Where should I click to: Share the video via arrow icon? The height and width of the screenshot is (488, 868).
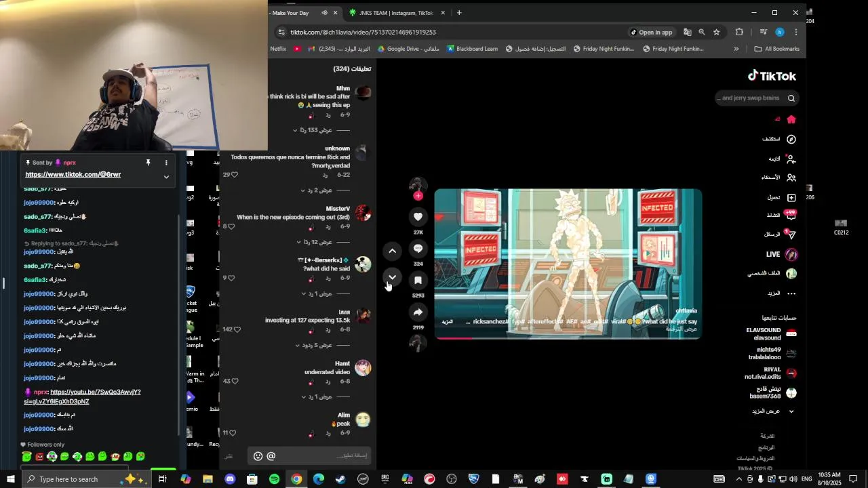click(x=418, y=312)
